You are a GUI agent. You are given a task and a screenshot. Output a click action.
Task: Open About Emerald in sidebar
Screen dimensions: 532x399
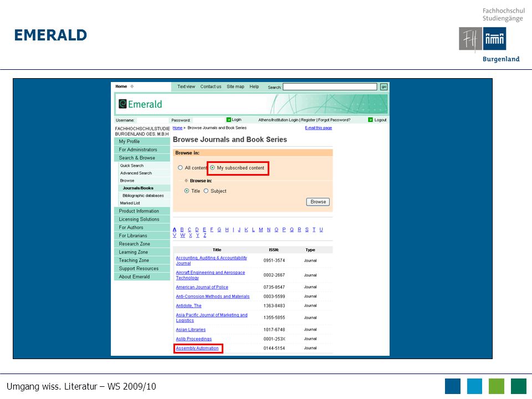[x=142, y=277]
